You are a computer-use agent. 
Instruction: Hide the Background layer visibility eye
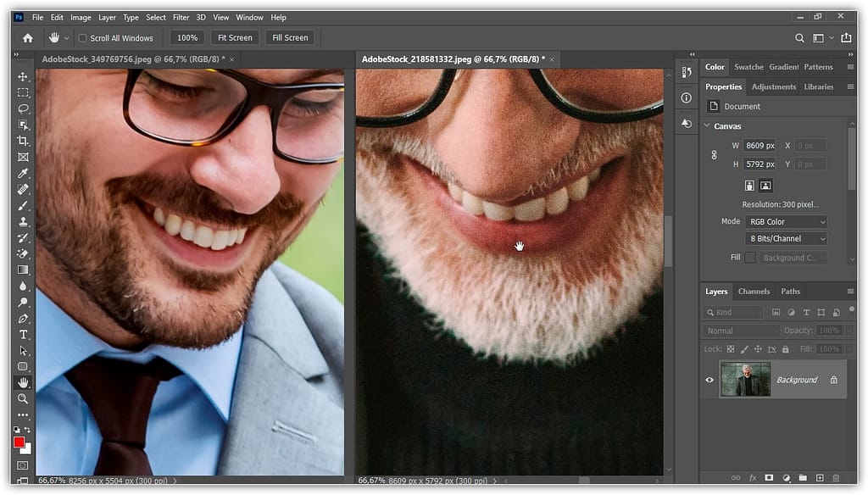[709, 380]
